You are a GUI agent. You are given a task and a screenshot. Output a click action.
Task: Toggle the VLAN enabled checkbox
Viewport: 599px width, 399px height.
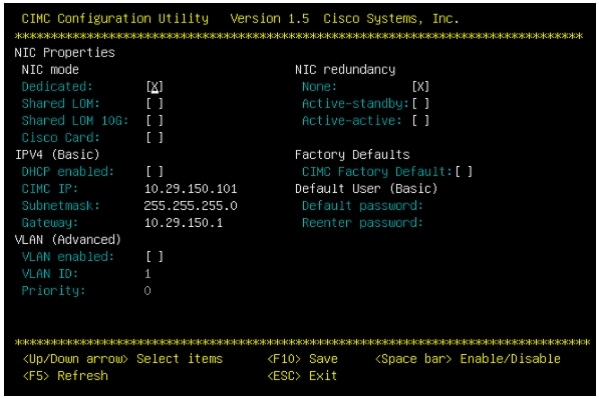click(x=155, y=256)
